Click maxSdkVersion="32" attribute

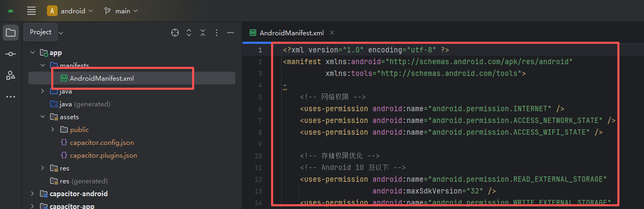pyautogui.click(x=430, y=191)
